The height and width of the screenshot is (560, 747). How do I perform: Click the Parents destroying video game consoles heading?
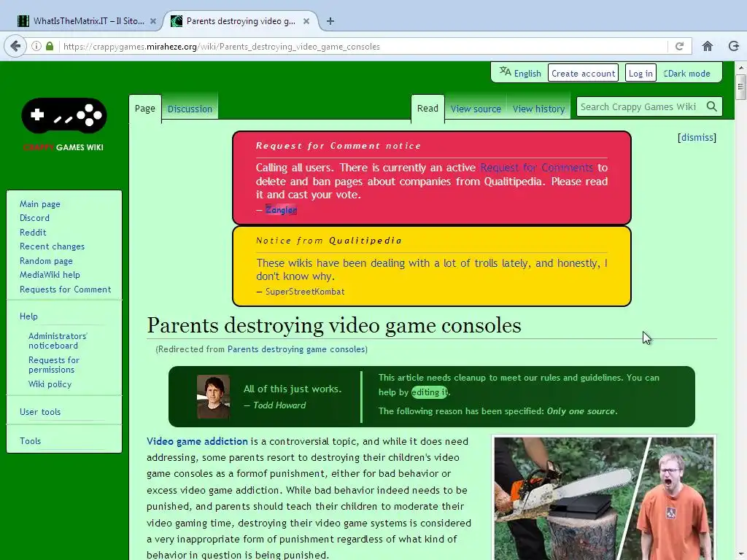pyautogui.click(x=334, y=325)
